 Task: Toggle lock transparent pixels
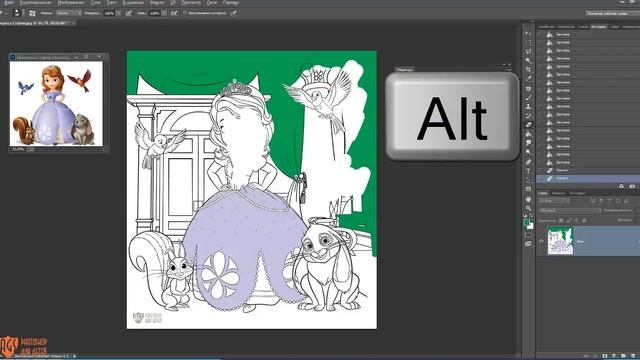(562, 220)
